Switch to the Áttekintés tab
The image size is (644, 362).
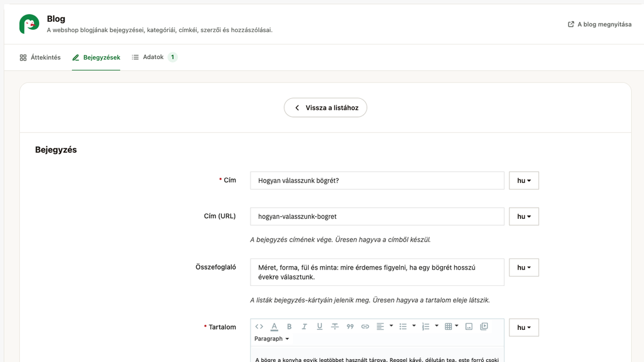[40, 57]
